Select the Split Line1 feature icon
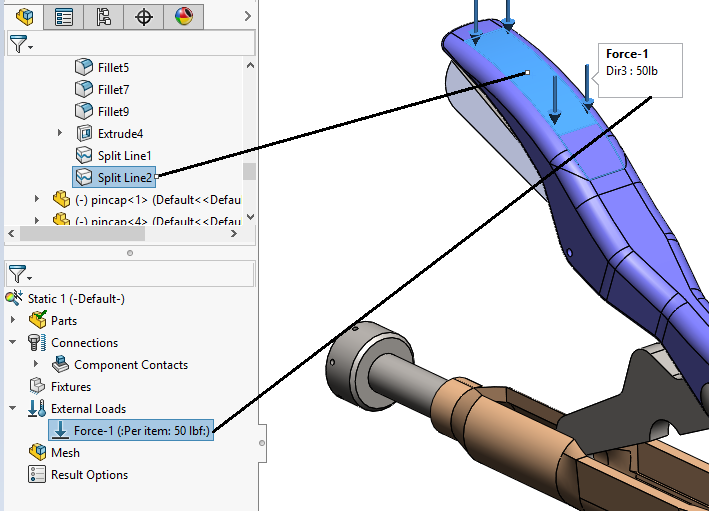Screen dimensions: 709x511 pos(84,155)
